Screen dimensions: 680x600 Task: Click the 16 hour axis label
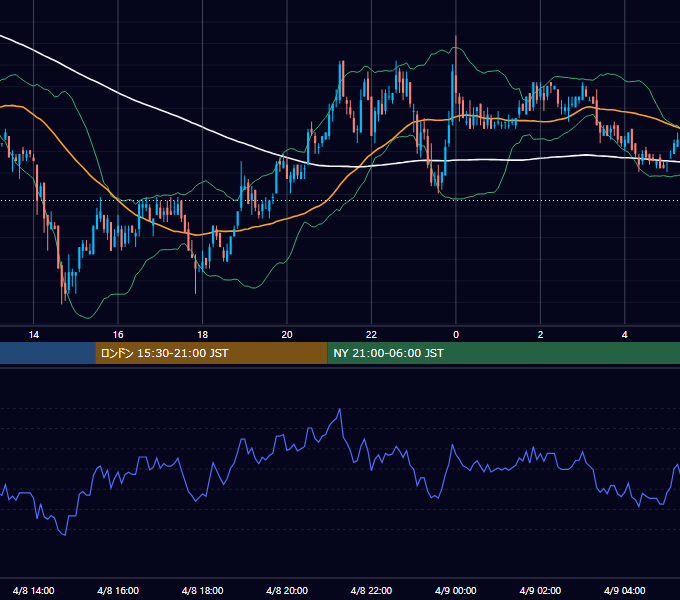click(118, 335)
